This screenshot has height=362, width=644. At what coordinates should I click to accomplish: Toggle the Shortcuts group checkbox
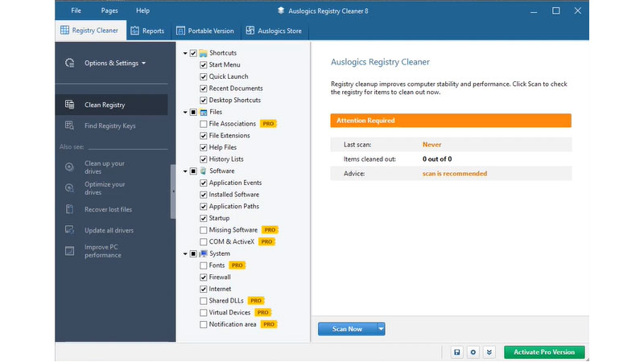tap(193, 53)
